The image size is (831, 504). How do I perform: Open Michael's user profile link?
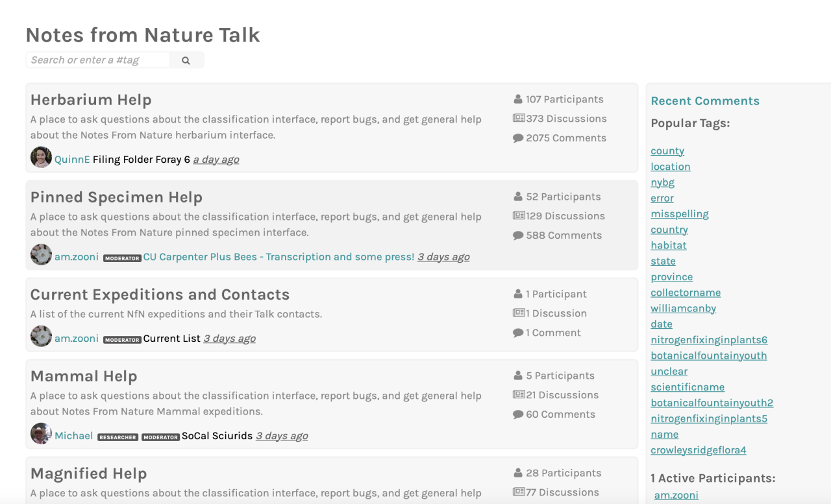tap(74, 436)
